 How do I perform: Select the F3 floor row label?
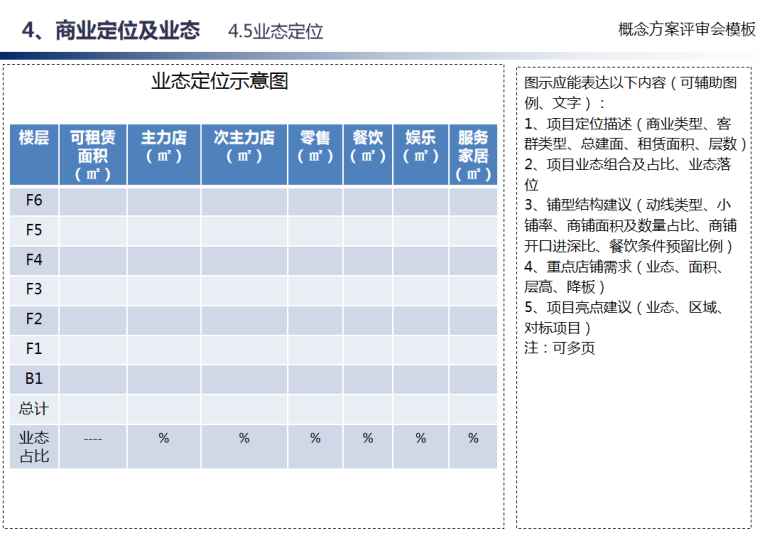point(34,290)
